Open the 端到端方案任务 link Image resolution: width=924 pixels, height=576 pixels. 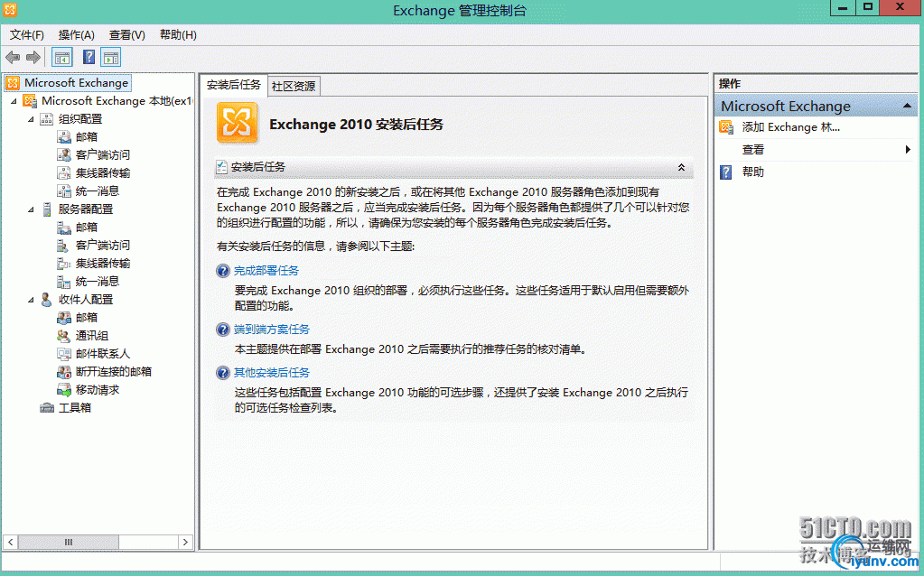coord(272,330)
